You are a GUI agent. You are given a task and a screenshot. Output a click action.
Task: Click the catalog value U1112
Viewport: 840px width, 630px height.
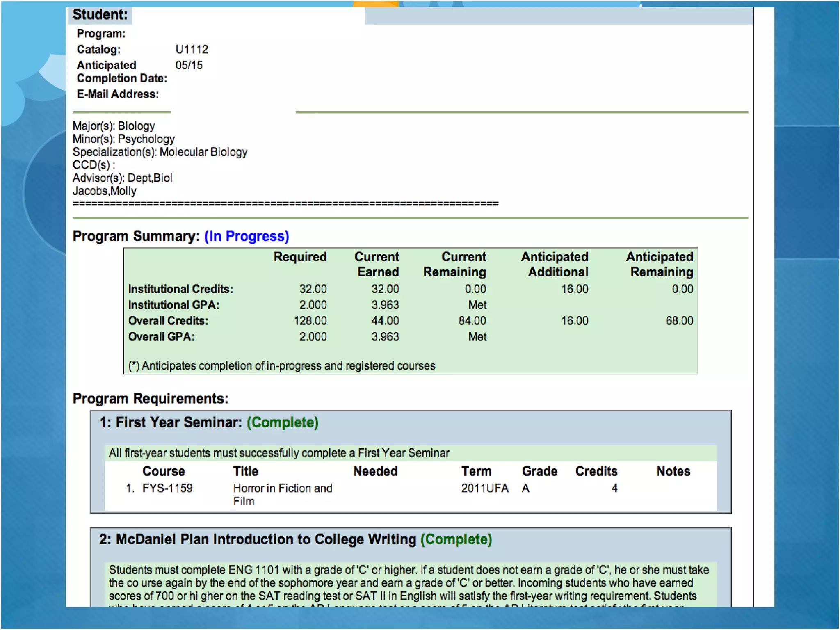tap(192, 50)
